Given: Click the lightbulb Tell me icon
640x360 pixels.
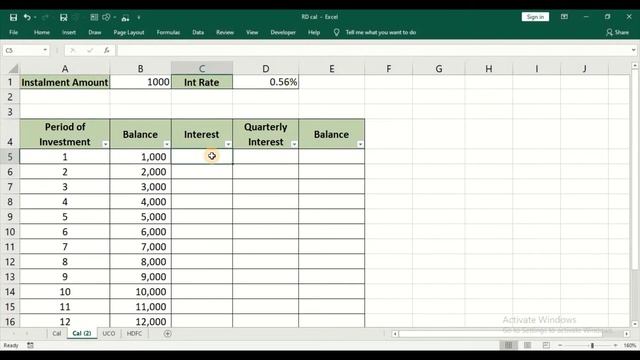Looking at the screenshot, I should tap(336, 32).
